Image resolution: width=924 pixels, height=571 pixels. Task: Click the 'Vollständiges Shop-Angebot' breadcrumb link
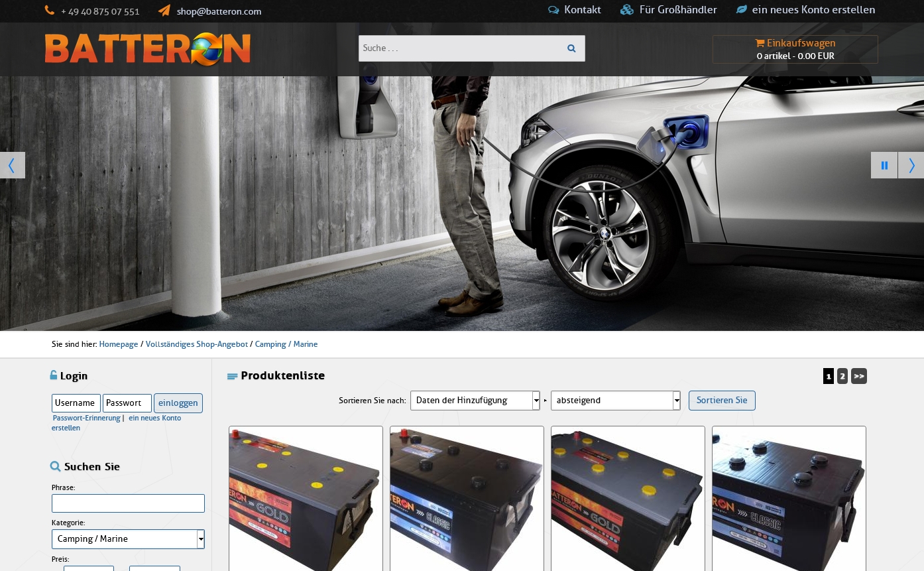click(x=196, y=344)
